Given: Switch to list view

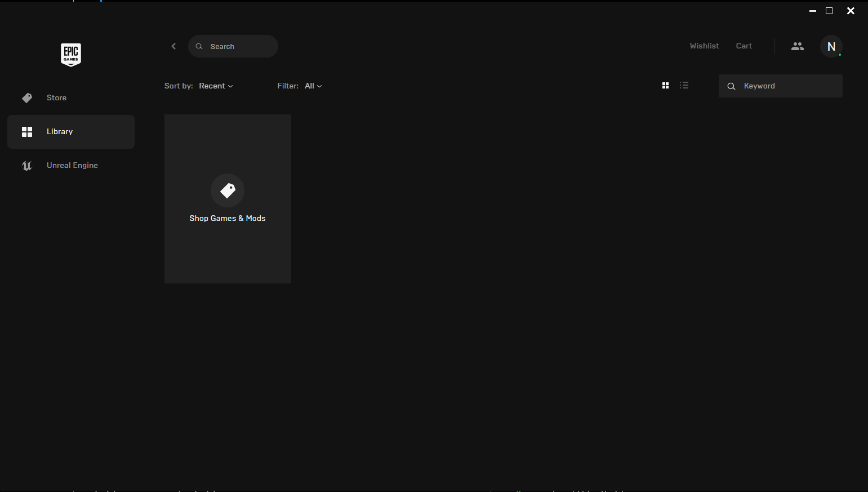Looking at the screenshot, I should pos(684,86).
